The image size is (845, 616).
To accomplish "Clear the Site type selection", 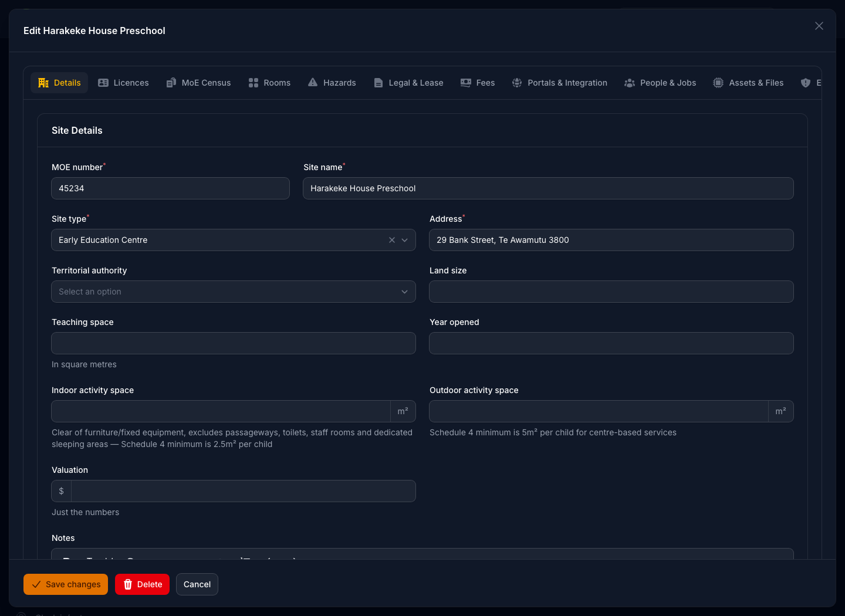I will 392,240.
